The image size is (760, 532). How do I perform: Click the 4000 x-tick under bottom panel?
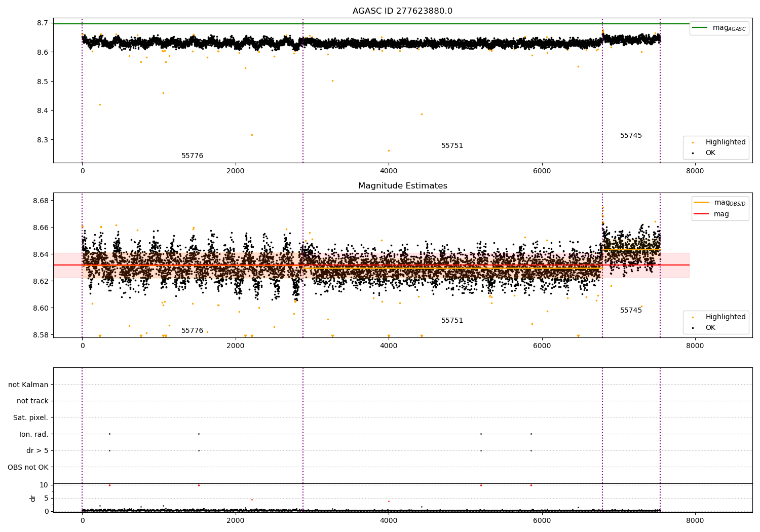389,520
